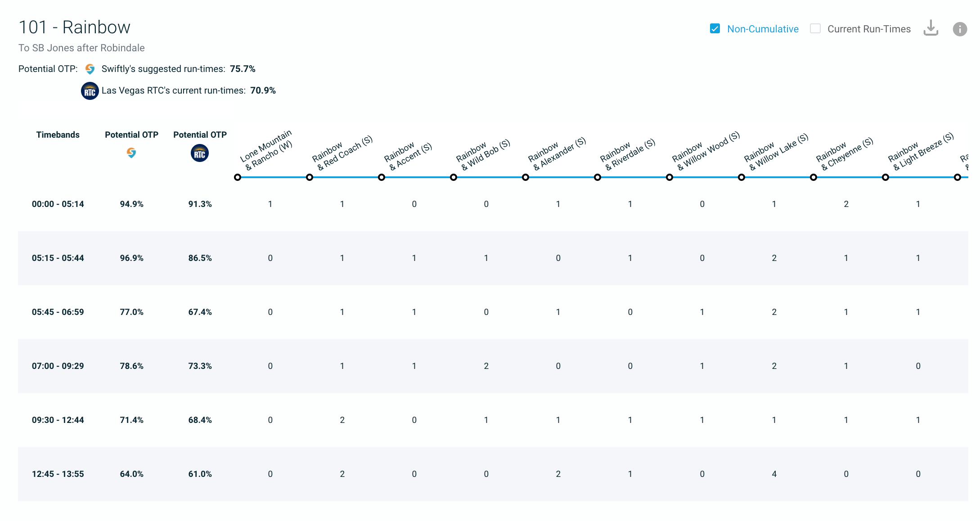Click Swiftly logo beside suggested run-times
The width and height of the screenshot is (980, 521).
[90, 69]
